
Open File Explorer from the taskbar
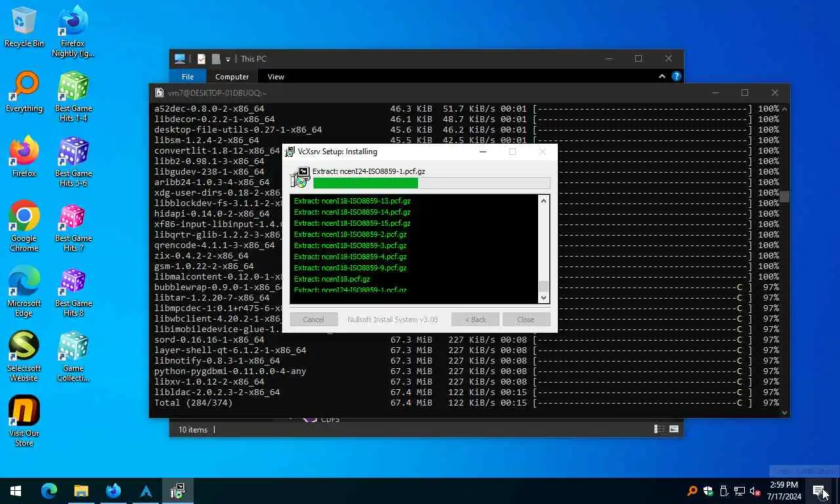81,491
